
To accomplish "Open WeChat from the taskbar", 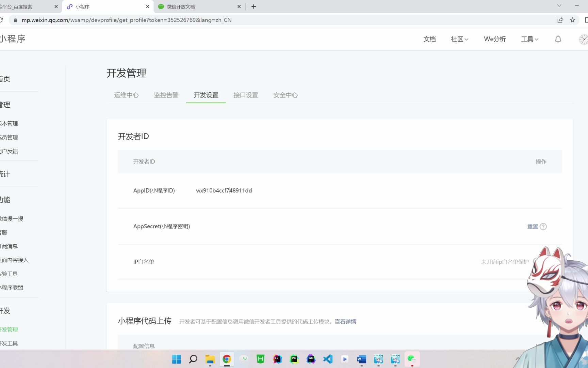I will coord(411,359).
